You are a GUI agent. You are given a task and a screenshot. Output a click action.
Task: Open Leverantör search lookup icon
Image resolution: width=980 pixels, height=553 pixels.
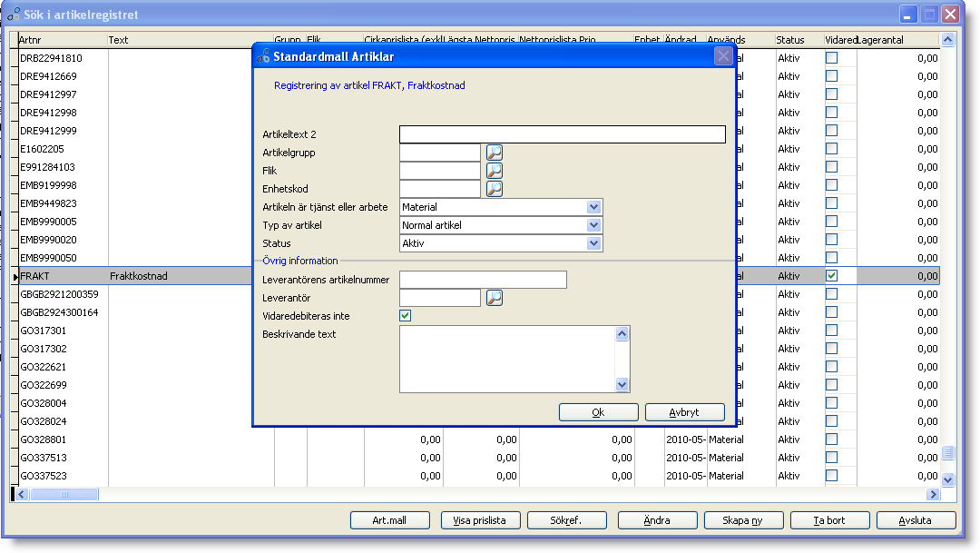point(495,298)
